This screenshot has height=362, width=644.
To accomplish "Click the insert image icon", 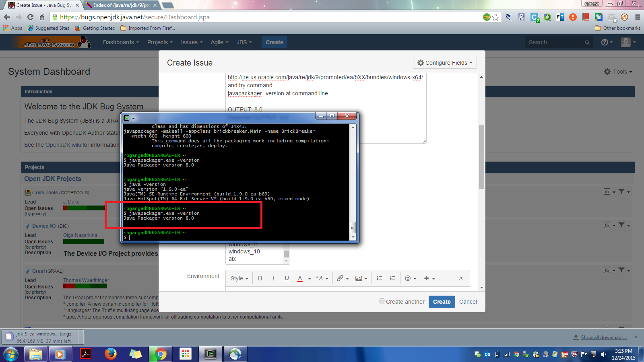I will tap(359, 278).
